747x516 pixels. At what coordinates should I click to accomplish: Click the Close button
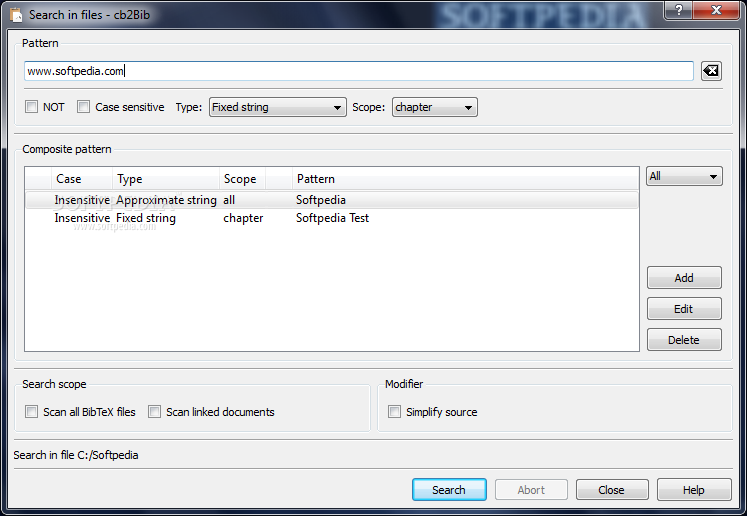(x=612, y=490)
